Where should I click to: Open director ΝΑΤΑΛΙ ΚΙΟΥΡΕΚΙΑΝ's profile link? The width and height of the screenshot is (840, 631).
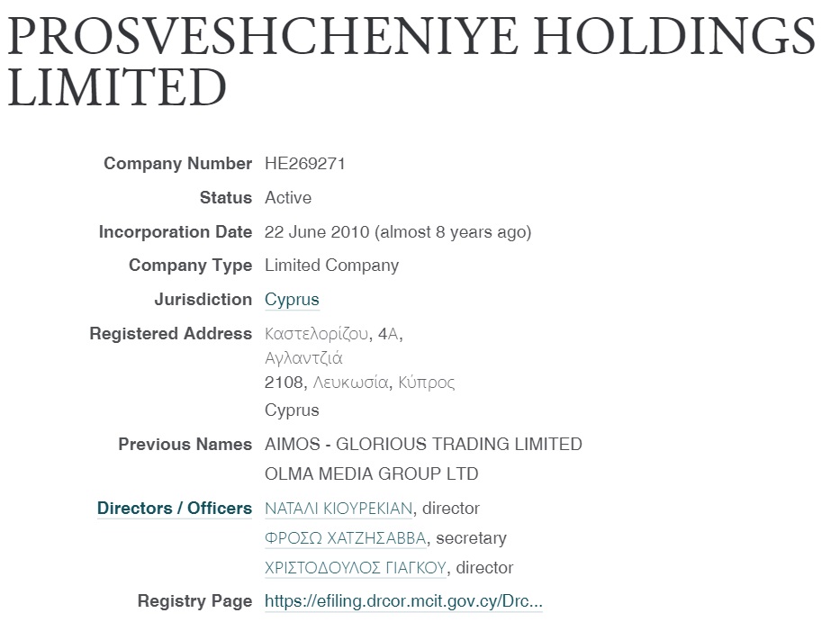point(339,509)
